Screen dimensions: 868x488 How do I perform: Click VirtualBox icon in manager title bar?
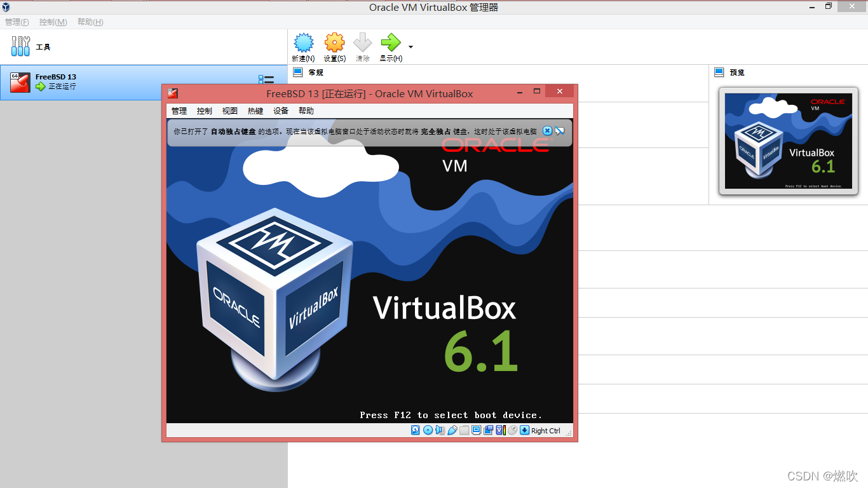[6, 7]
